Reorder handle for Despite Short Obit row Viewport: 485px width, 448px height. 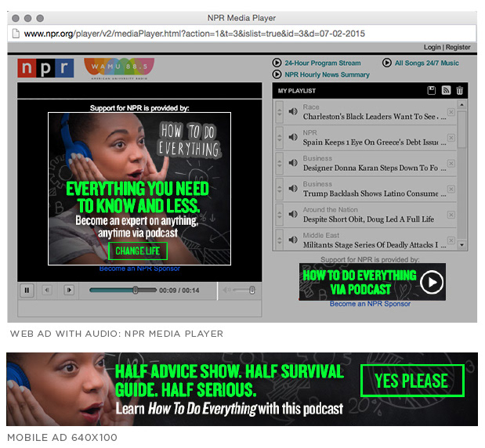[x=279, y=215]
